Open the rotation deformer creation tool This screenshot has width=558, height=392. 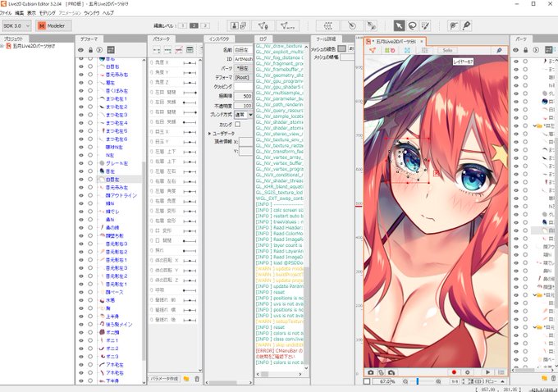click(351, 25)
